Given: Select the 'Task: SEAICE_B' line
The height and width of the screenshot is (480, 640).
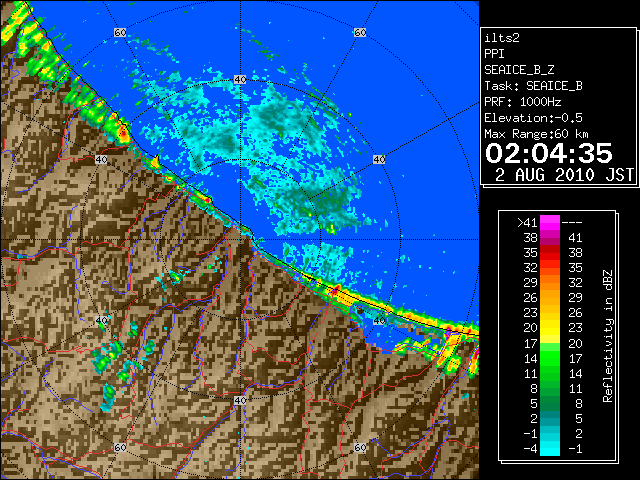Looking at the screenshot, I should (x=533, y=86).
